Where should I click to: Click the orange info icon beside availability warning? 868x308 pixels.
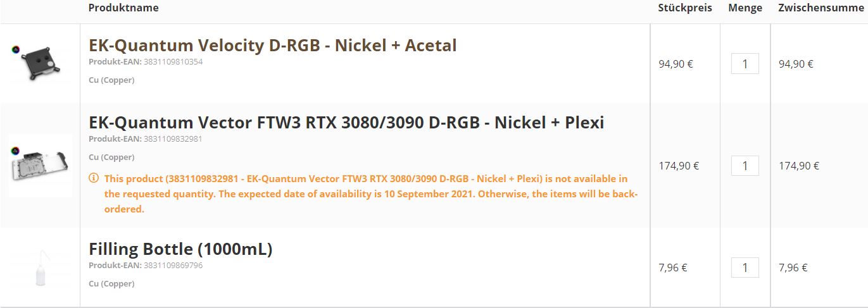coord(94,178)
